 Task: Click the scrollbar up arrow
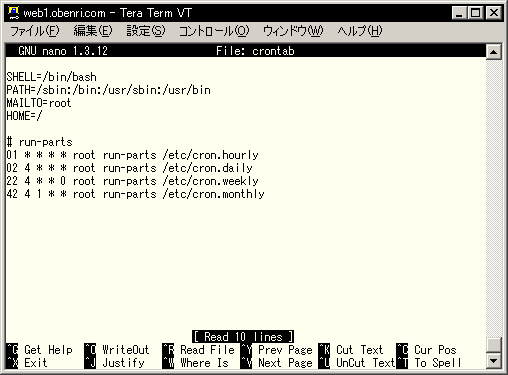pos(494,52)
